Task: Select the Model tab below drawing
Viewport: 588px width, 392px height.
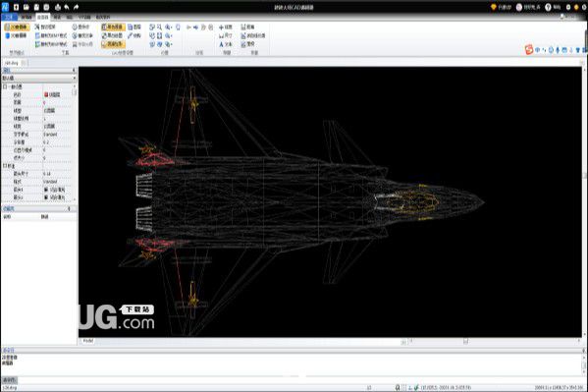Action: (88, 341)
